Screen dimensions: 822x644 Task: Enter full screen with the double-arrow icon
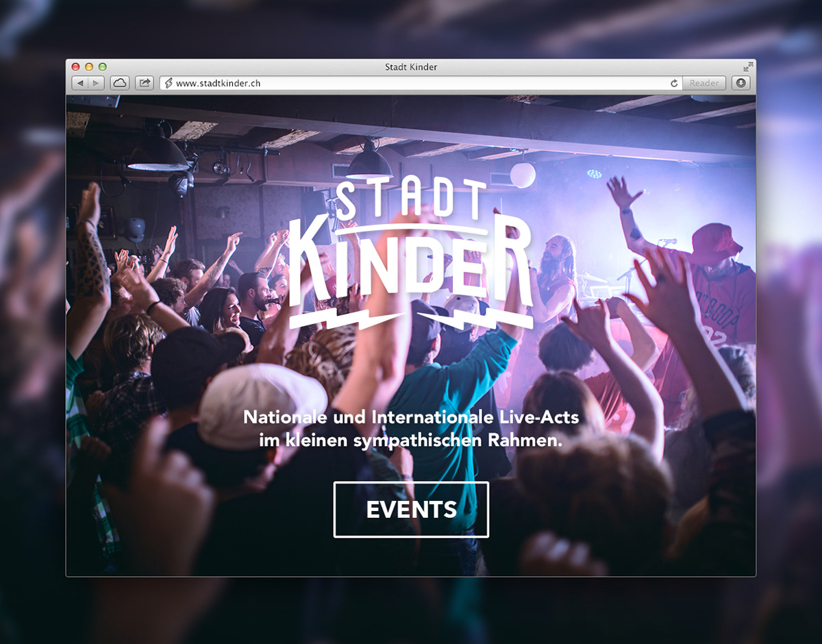[x=748, y=66]
